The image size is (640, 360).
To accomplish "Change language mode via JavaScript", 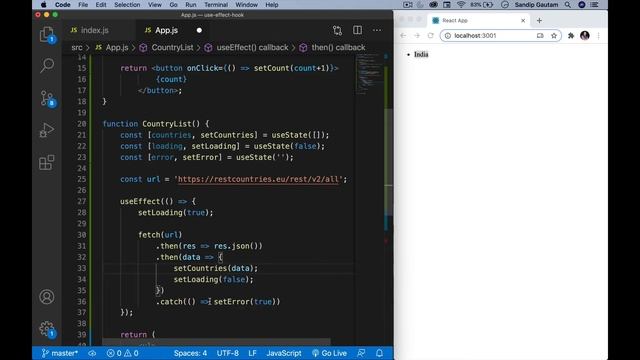I will click(284, 353).
